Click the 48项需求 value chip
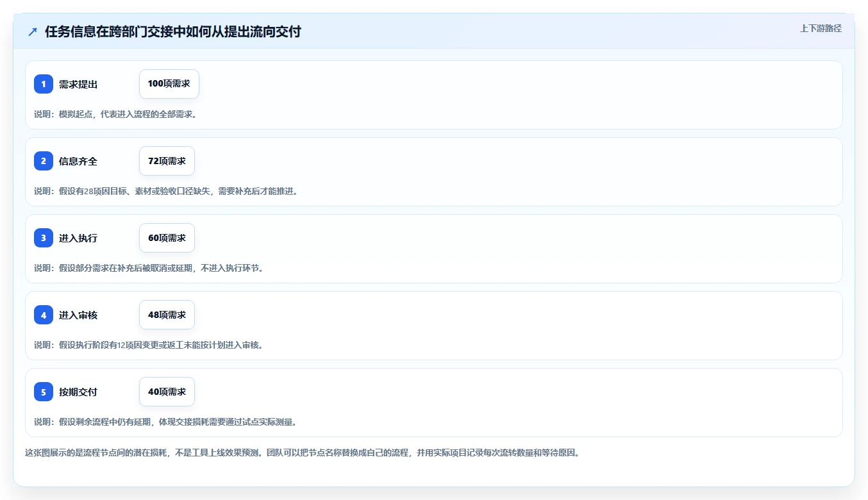Viewport: 868px width, 500px height. (167, 315)
